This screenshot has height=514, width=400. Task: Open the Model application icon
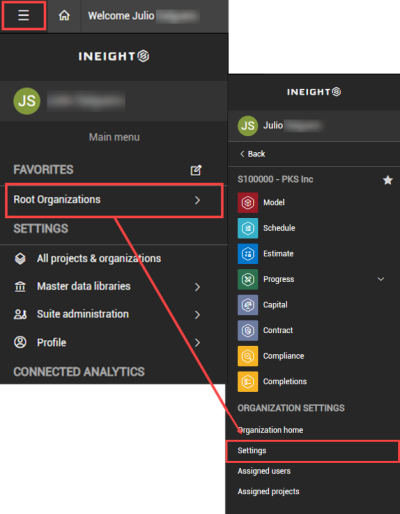pos(248,202)
